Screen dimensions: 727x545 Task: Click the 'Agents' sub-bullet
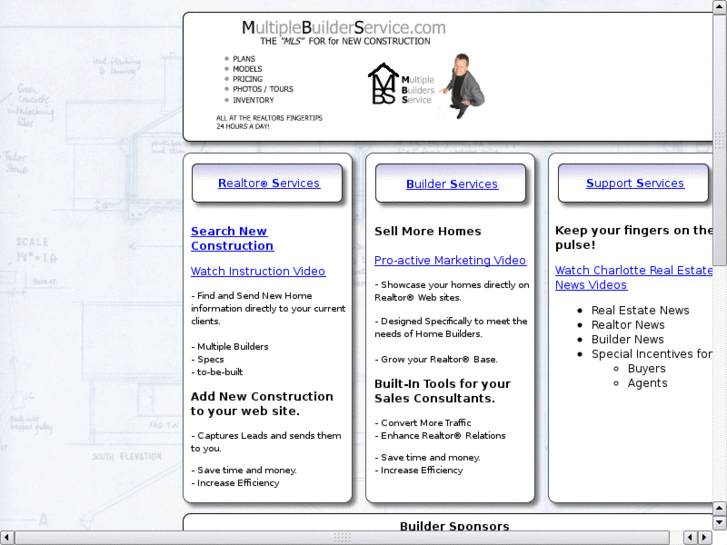pos(647,383)
